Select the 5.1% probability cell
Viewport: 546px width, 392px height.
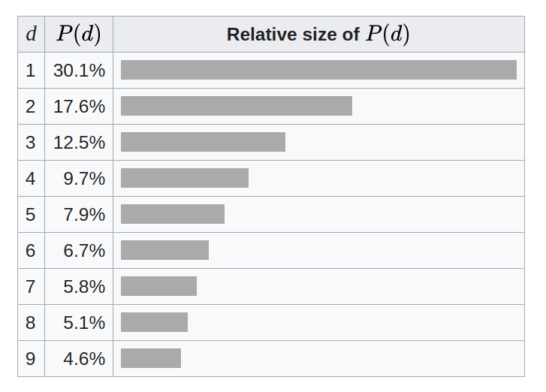pos(84,323)
